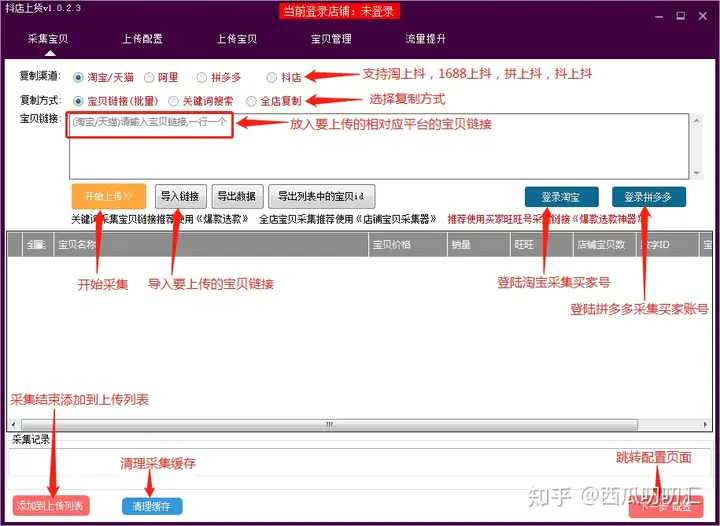Image resolution: width=720 pixels, height=526 pixels.
Task: Click the 添加到上传列表 button
Action: [x=51, y=506]
